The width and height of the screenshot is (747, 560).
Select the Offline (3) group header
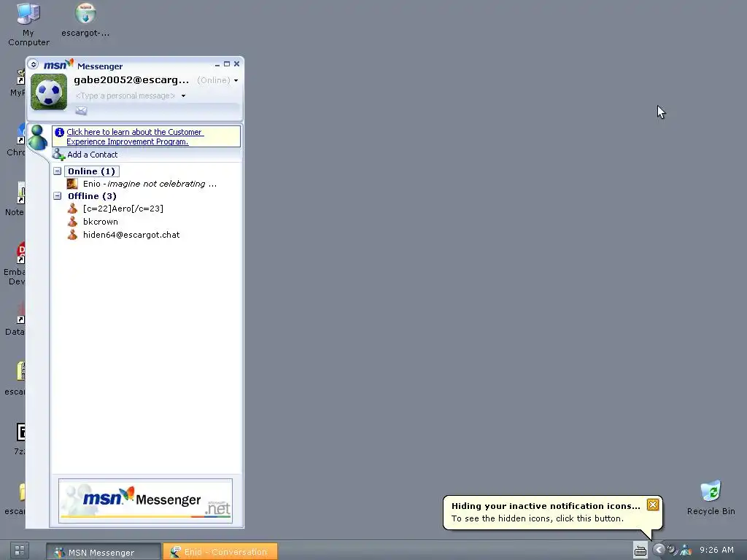click(92, 195)
